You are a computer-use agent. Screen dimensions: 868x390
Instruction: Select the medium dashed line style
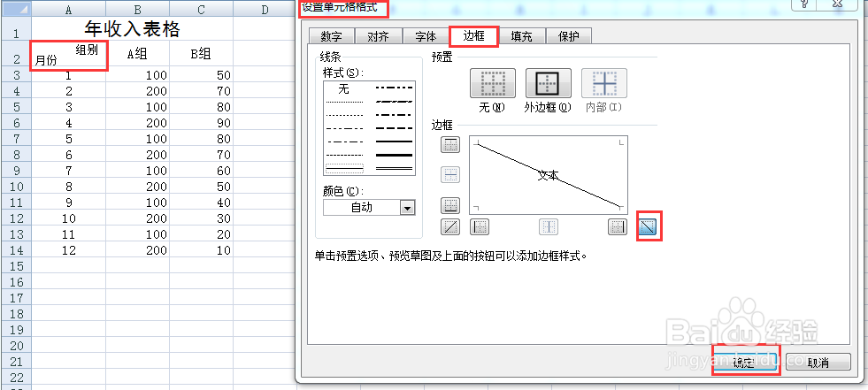[394, 128]
